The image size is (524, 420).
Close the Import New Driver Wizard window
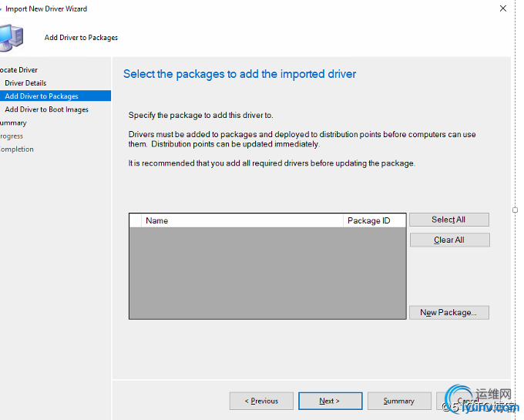[503, 8]
